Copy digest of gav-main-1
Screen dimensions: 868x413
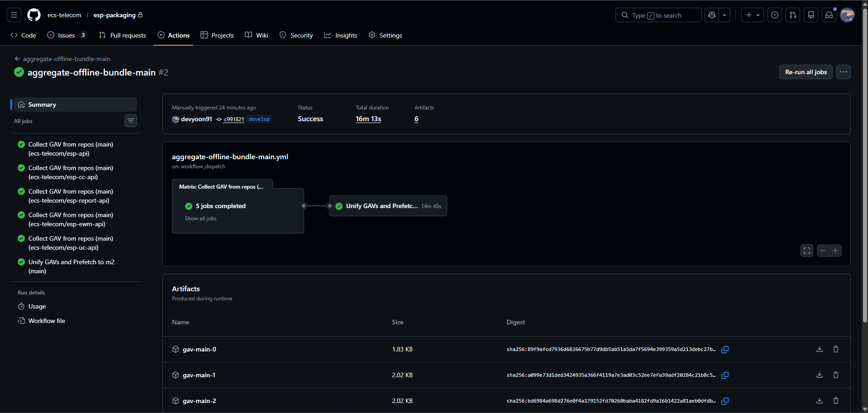[x=725, y=375]
